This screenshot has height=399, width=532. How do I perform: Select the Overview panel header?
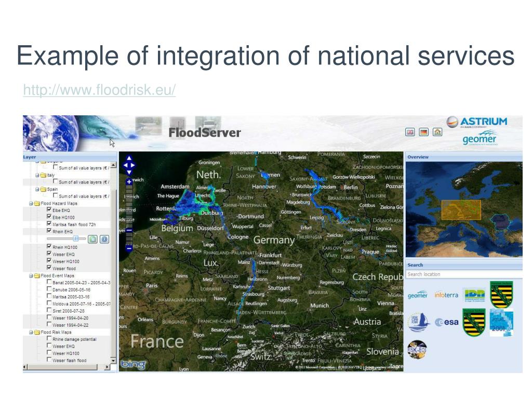click(x=464, y=157)
